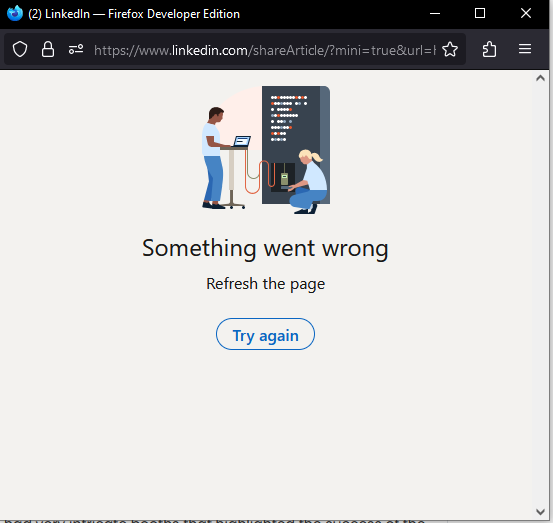Open the site permissions icon in the address bar
The width and height of the screenshot is (553, 523).
[x=76, y=49]
